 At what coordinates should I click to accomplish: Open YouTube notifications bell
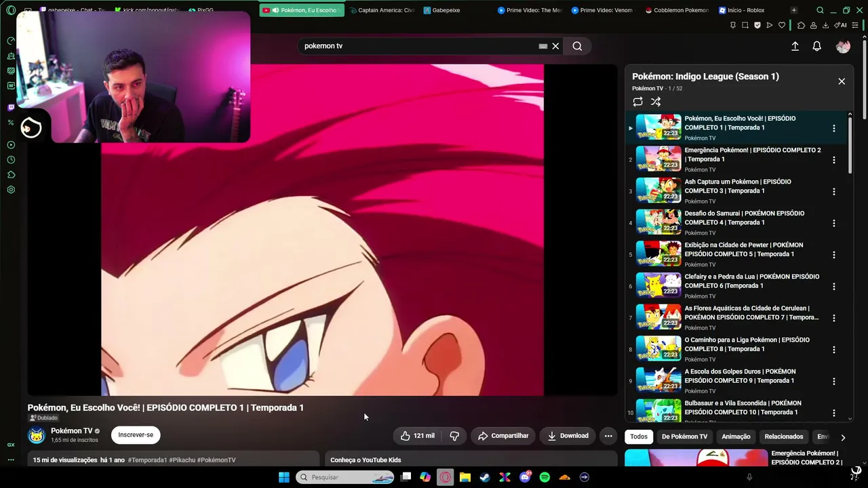pyautogui.click(x=817, y=46)
